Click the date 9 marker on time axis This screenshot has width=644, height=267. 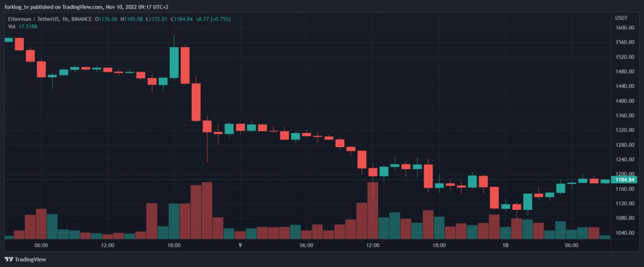pos(240,246)
